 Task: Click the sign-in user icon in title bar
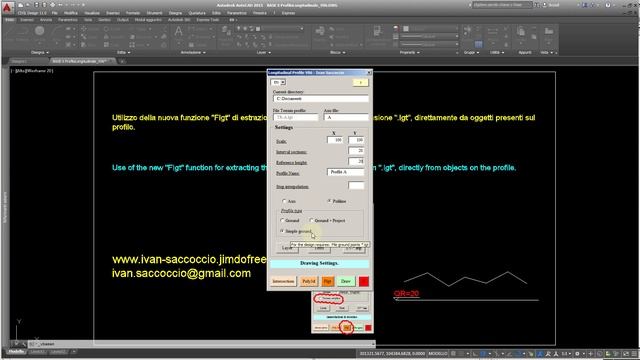point(544,5)
